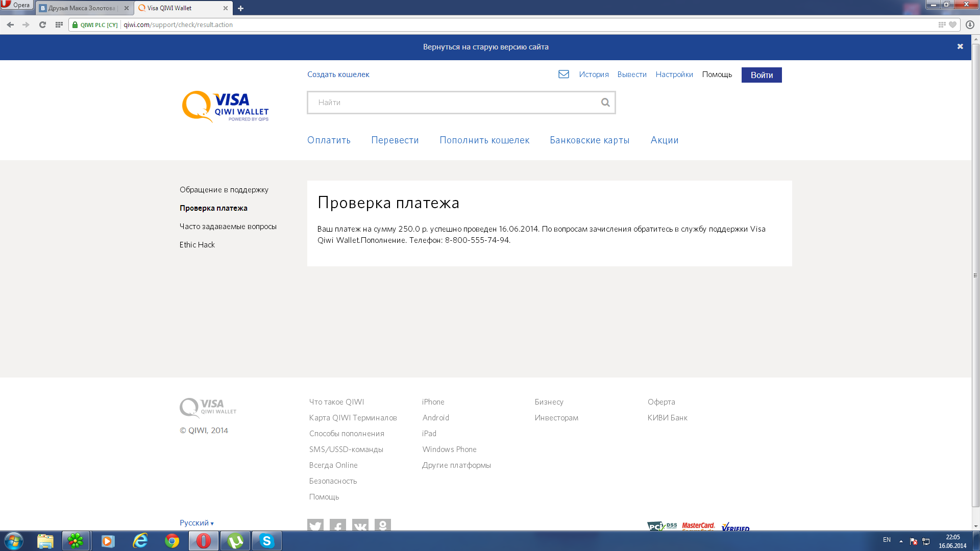980x551 pixels.
Task: Go back with browser back arrow
Action: [10, 24]
